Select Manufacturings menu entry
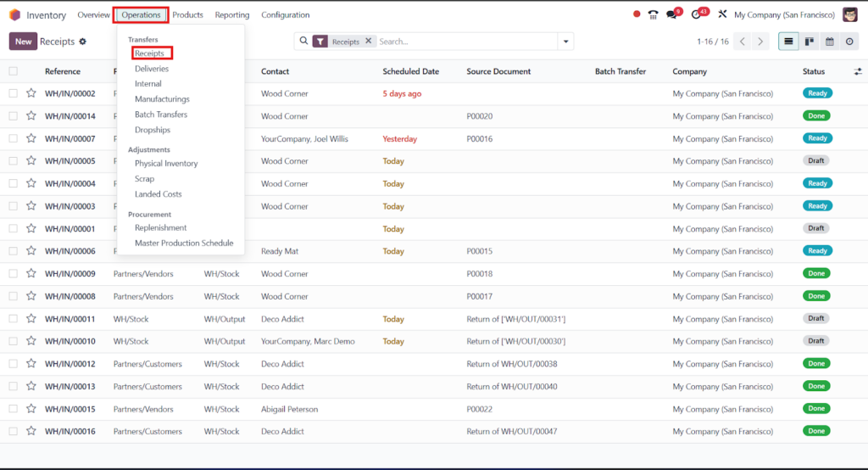Image resolution: width=868 pixels, height=470 pixels. 162,98
